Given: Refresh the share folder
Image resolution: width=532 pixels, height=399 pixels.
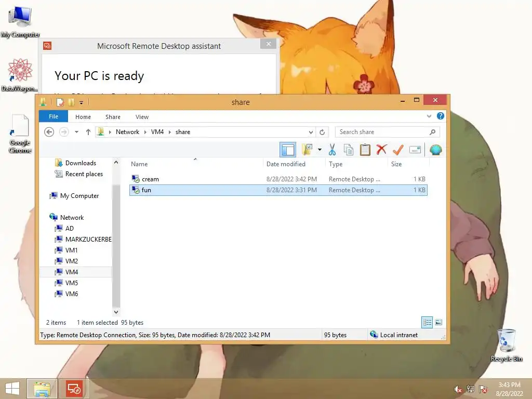Looking at the screenshot, I should point(322,132).
